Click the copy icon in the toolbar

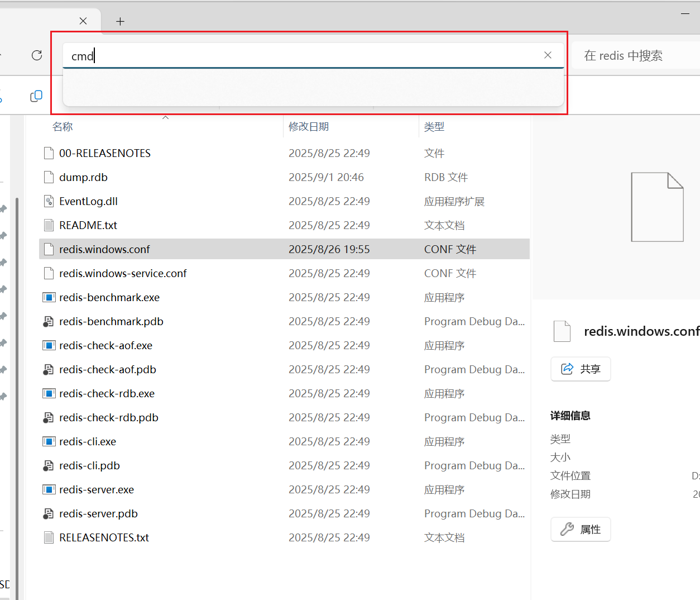click(x=36, y=96)
